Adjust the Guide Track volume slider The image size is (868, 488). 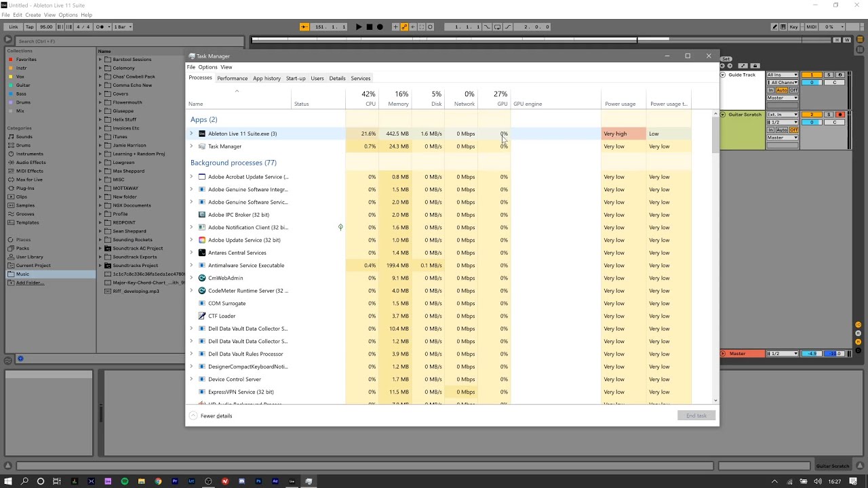pos(812,82)
